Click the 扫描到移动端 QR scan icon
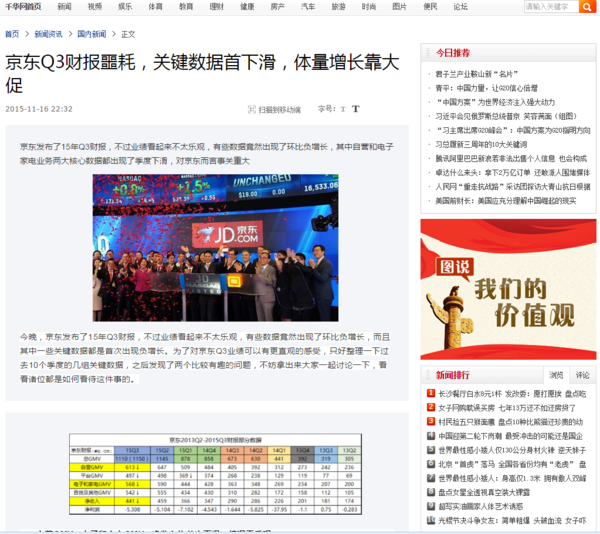This screenshot has width=600, height=534. (250, 109)
